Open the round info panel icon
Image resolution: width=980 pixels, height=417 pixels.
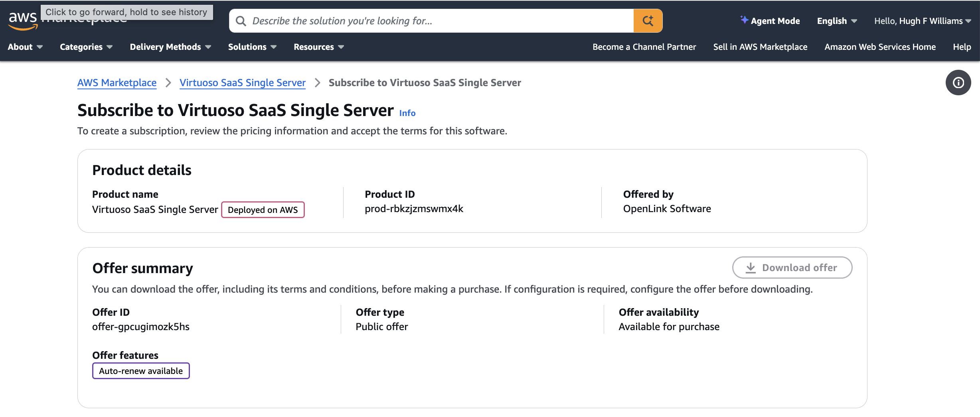point(958,83)
